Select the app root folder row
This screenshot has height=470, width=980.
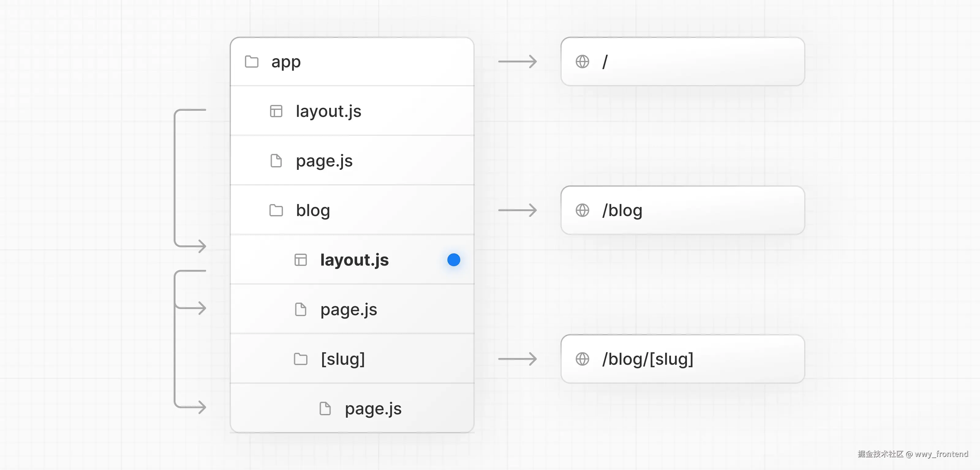[x=352, y=62]
